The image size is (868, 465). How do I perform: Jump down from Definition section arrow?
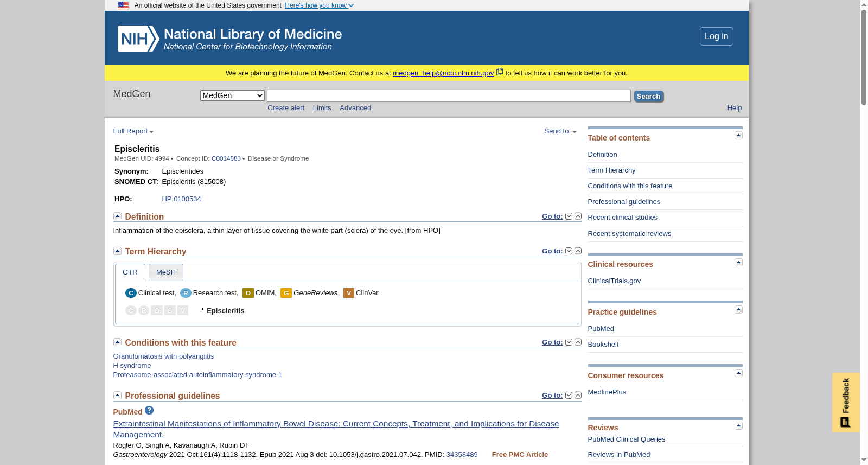tap(569, 216)
